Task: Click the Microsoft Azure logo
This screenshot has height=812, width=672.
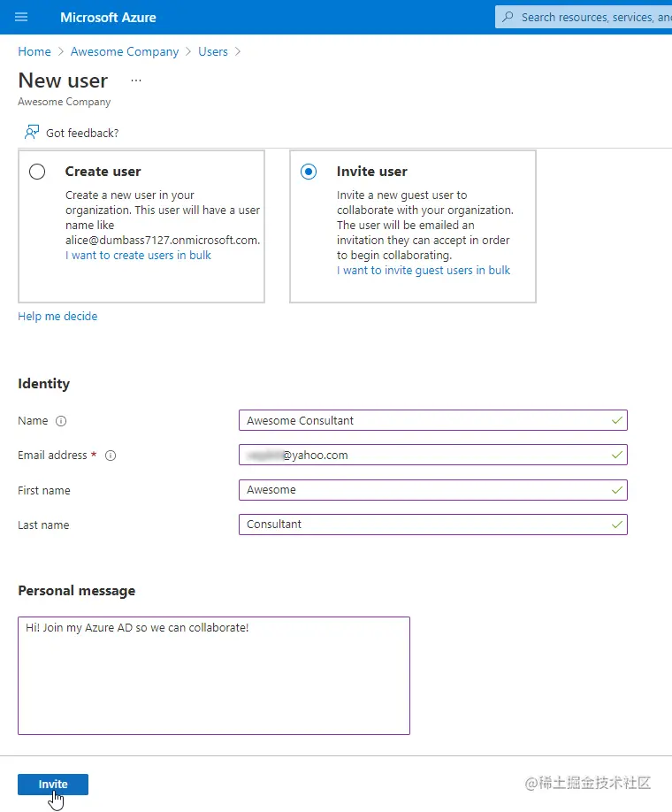Action: [108, 17]
